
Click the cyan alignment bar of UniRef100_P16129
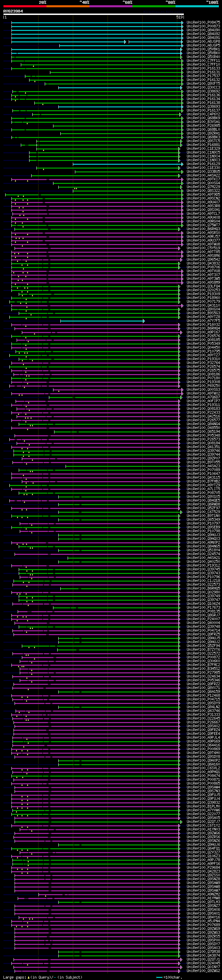pos(128,164)
